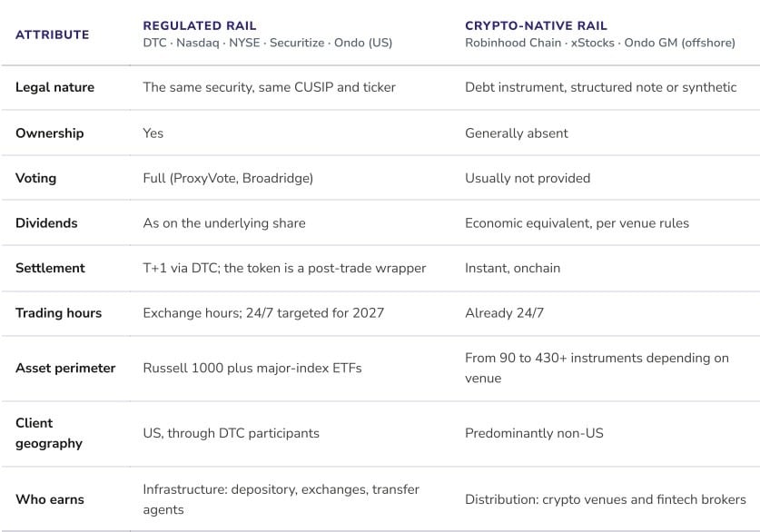The width and height of the screenshot is (760, 532).
Task: Click the Client geography row label
Action: 49,433
